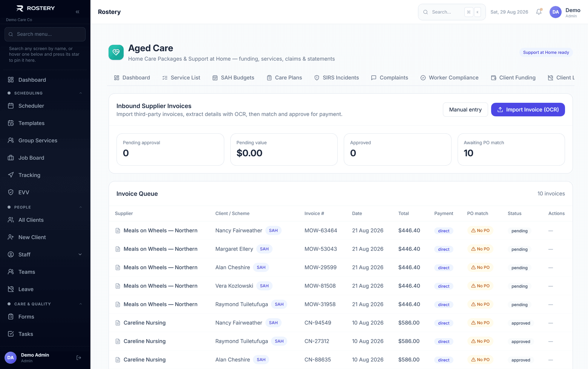The image size is (588, 369).
Task: Click invoice number CN-88635
Action: click(x=318, y=360)
